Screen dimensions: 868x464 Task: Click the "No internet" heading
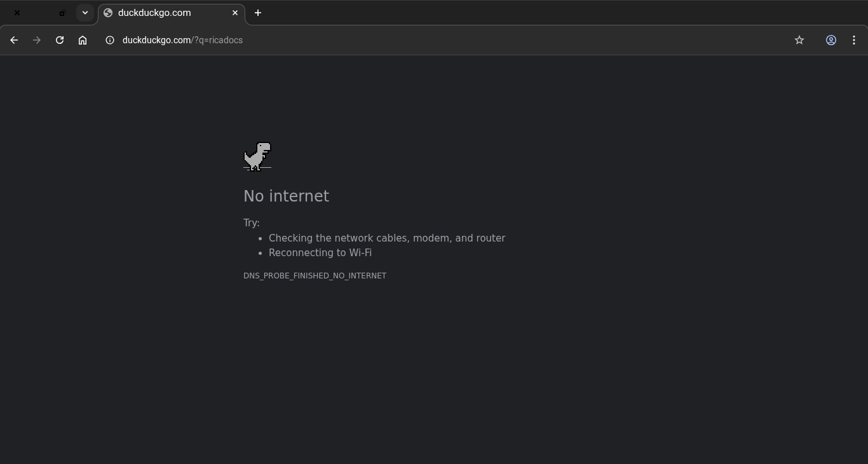[x=286, y=196]
